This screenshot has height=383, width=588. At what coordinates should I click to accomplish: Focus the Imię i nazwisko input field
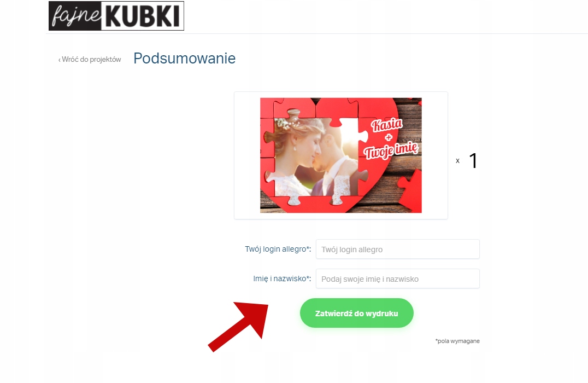coord(397,279)
